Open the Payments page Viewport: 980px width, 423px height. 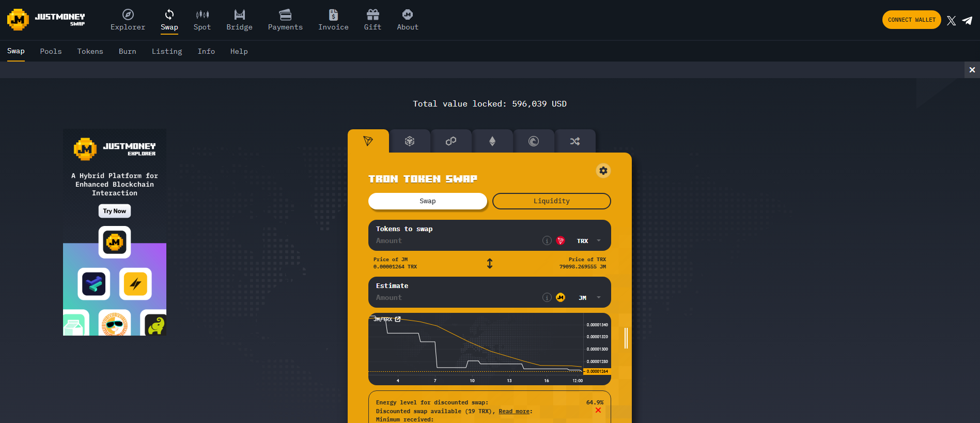[x=285, y=20]
